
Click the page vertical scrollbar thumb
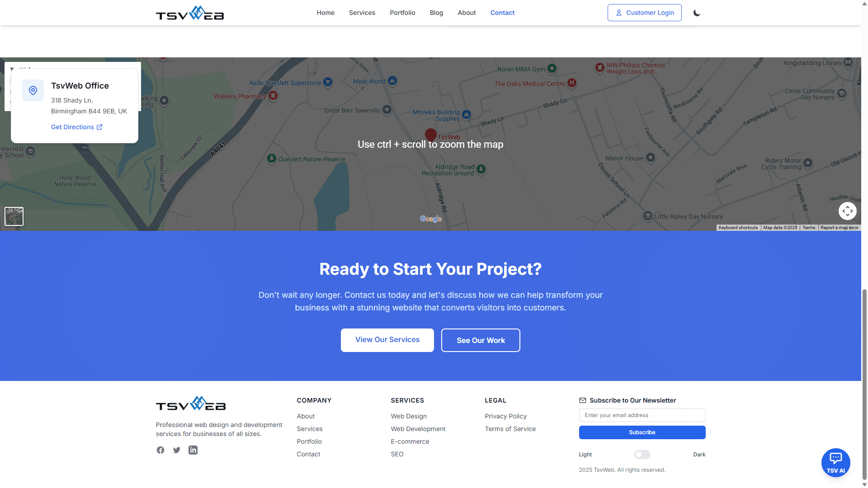click(864, 384)
